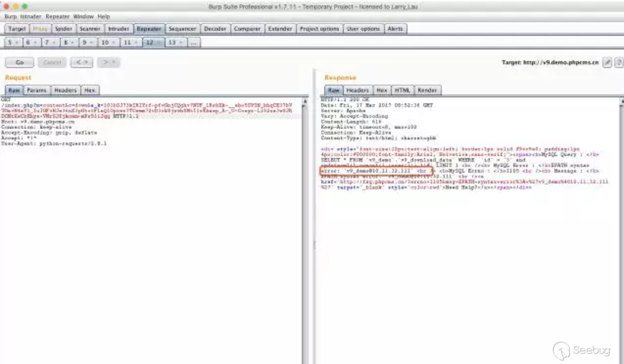Close repeater tab 8 with its x
Viewport: 624px width, 364px height.
pyautogui.click(x=72, y=43)
